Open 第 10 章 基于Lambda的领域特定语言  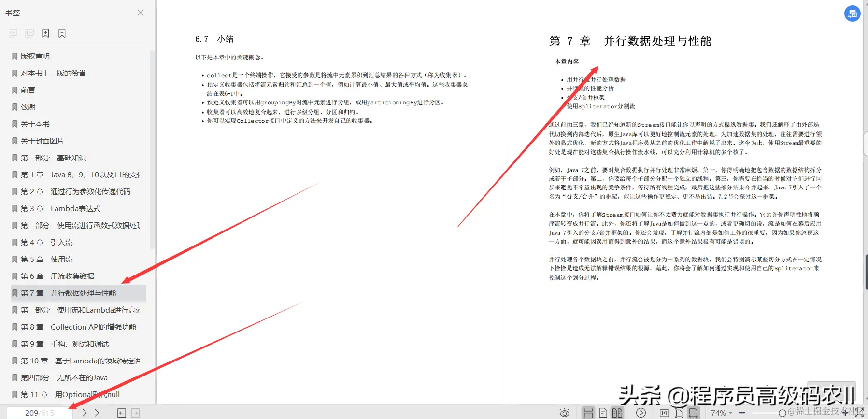click(78, 361)
